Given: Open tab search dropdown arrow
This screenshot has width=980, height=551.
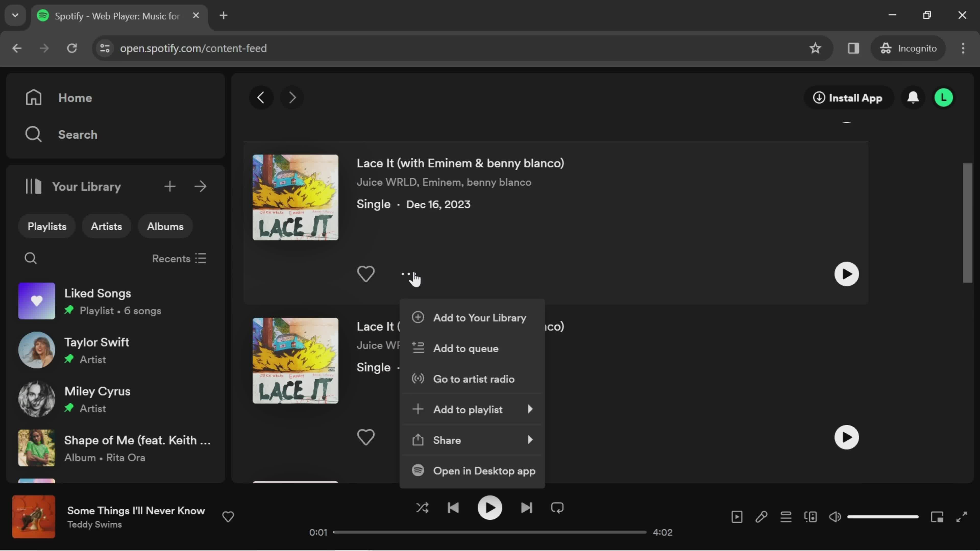Looking at the screenshot, I should 15,16.
